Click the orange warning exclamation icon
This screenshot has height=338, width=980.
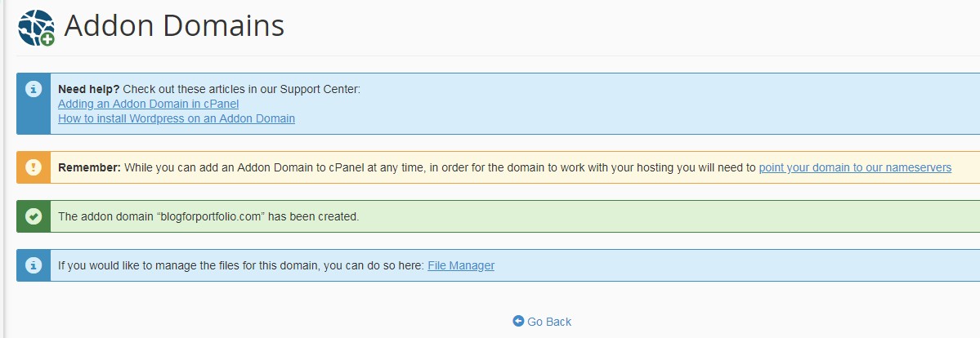click(x=34, y=167)
